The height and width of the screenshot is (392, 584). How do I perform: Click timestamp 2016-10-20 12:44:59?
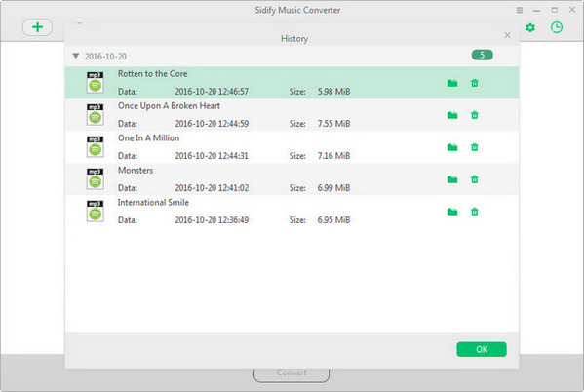(x=212, y=123)
